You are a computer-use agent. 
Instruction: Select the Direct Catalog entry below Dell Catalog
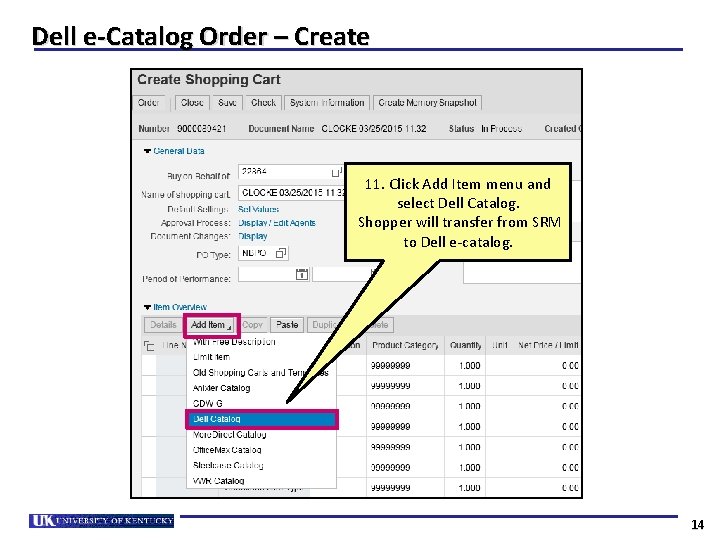point(230,434)
